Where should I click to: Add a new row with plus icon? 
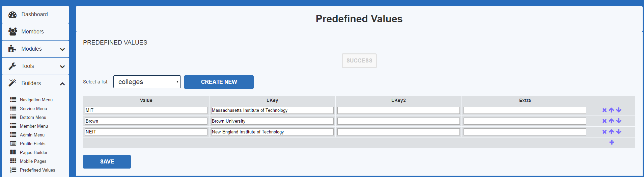(612, 142)
